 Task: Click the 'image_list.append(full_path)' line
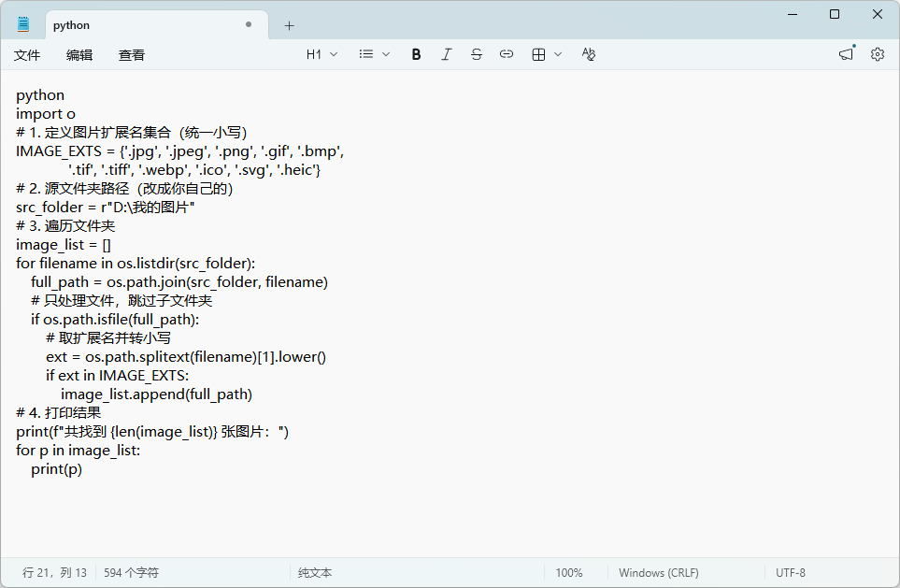156,394
